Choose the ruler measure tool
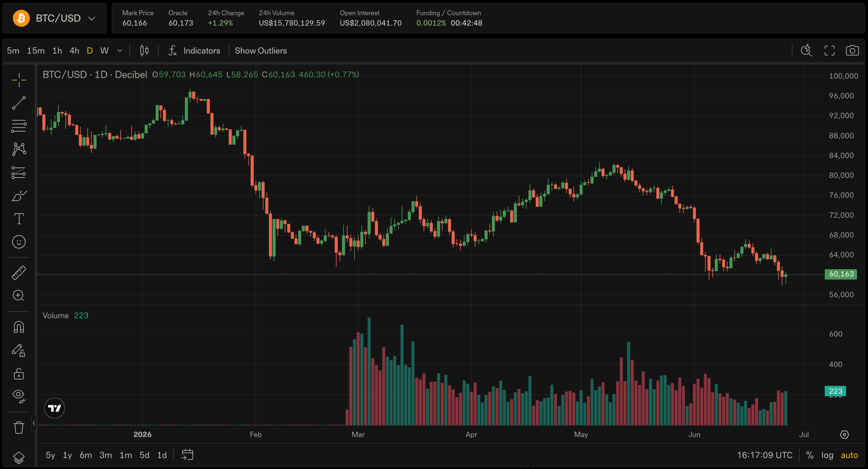The image size is (868, 469). [19, 273]
